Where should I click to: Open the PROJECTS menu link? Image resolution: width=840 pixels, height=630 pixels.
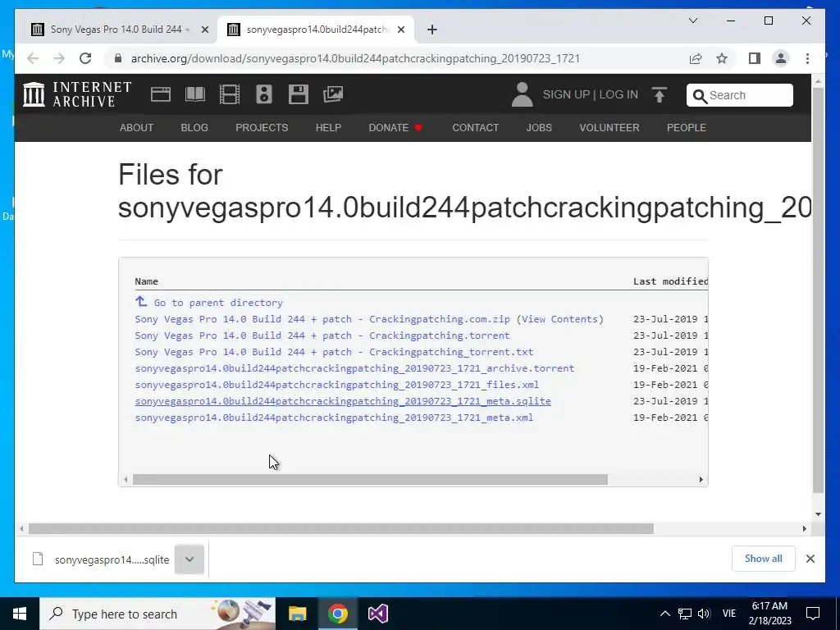point(262,127)
